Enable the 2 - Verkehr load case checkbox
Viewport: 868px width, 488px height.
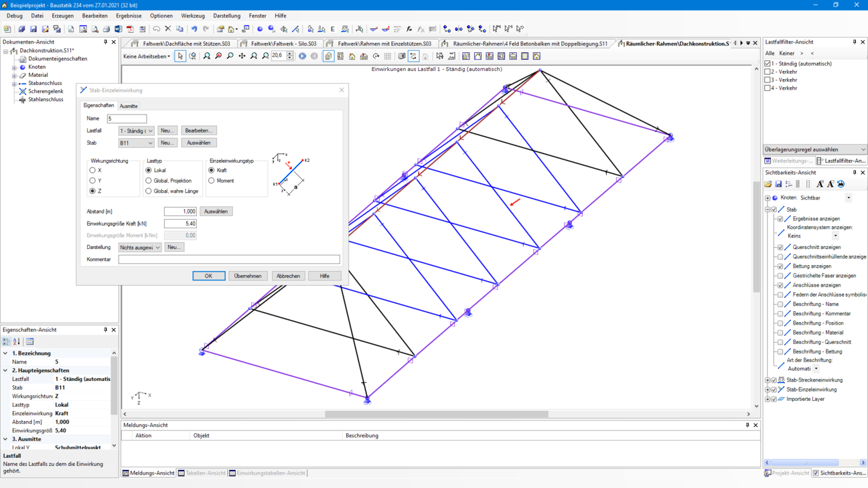[x=768, y=72]
